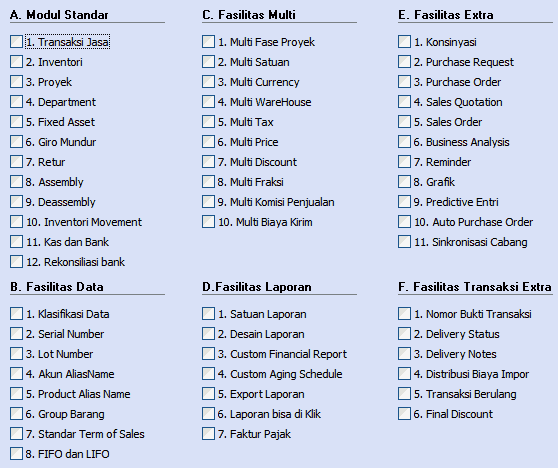Screen dimensions: 558x468
Task: Enable Serial Number checkbox
Action: coord(16,333)
